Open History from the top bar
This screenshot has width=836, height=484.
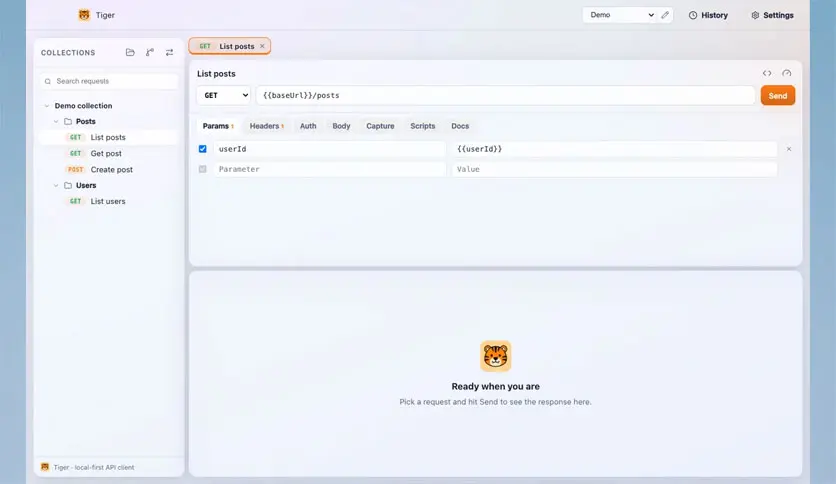[x=708, y=15]
